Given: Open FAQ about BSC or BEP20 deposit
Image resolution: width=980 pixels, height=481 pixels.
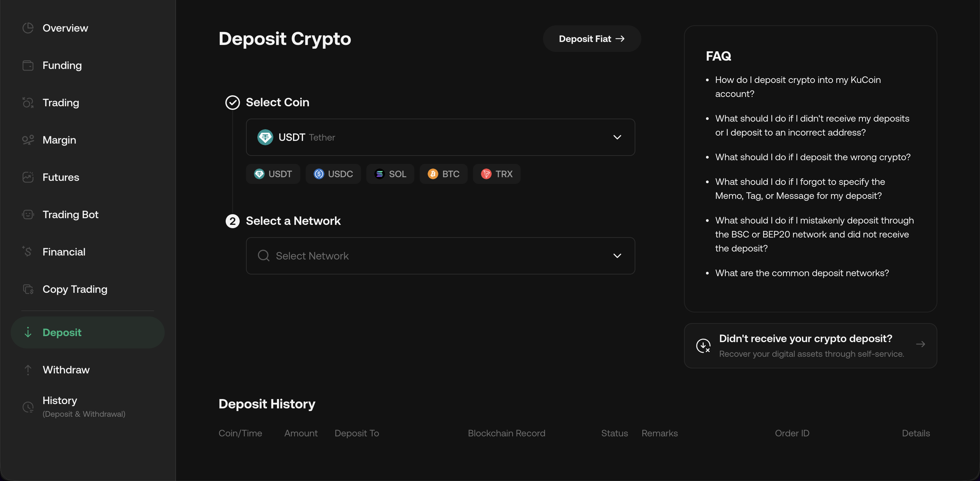Looking at the screenshot, I should [814, 234].
